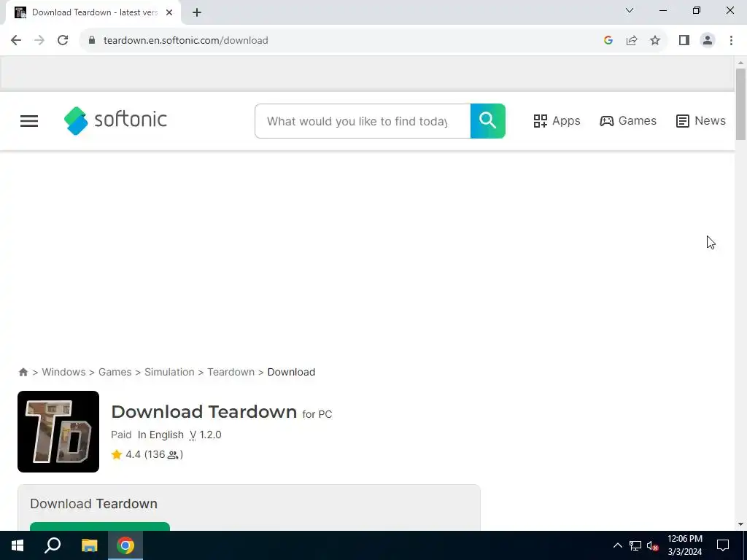Image resolution: width=747 pixels, height=560 pixels.
Task: Click the blue search magnifier button
Action: [x=487, y=121]
